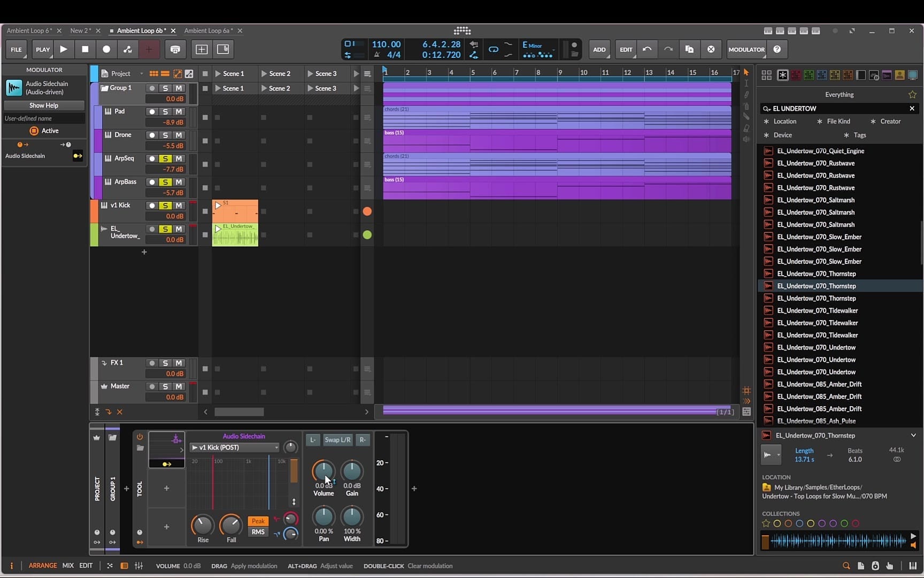This screenshot has height=578, width=924.
Task: Select the pen draw tool
Action: (x=746, y=95)
